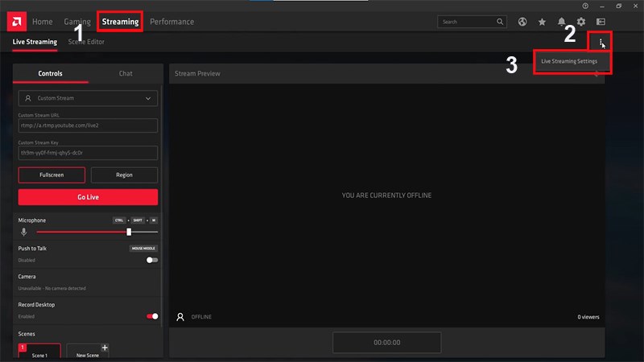Select the Streaming tab

pos(120,22)
